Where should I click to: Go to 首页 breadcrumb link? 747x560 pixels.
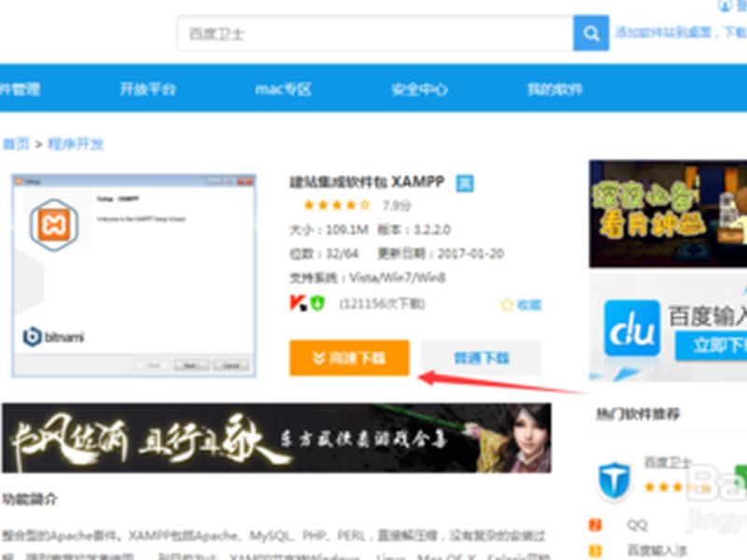coord(16,144)
